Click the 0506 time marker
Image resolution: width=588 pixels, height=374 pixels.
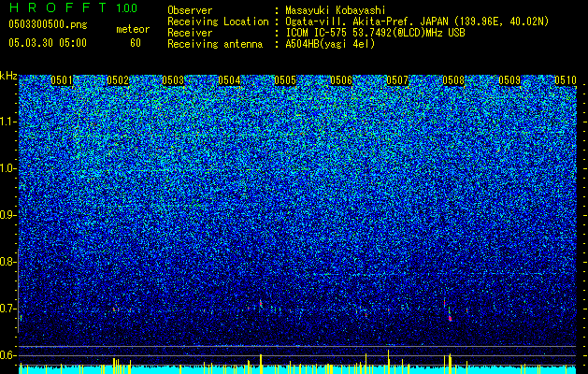click(341, 80)
